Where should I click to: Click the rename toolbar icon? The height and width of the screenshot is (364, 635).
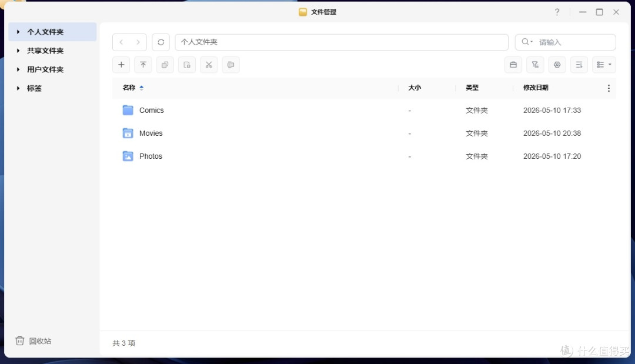(230, 65)
